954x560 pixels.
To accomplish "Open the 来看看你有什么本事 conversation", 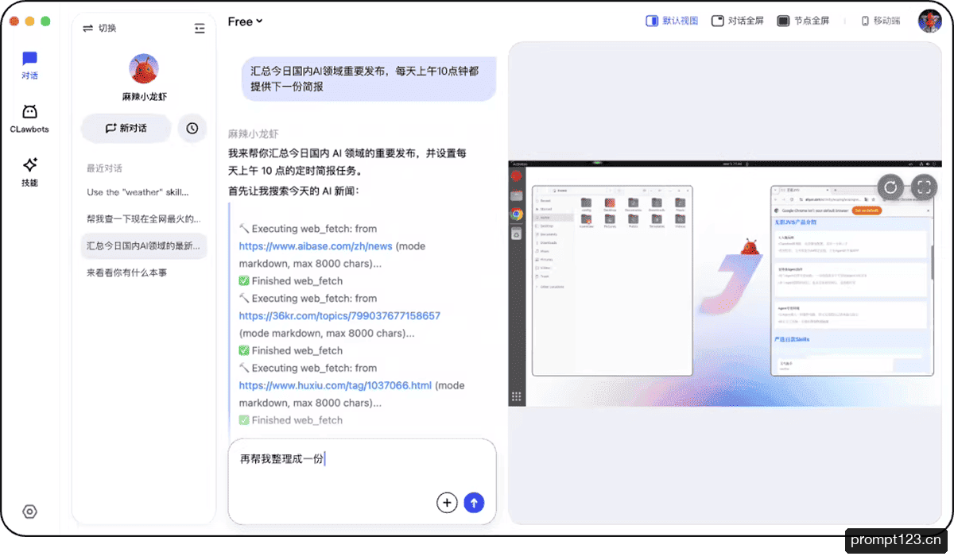I will [144, 272].
